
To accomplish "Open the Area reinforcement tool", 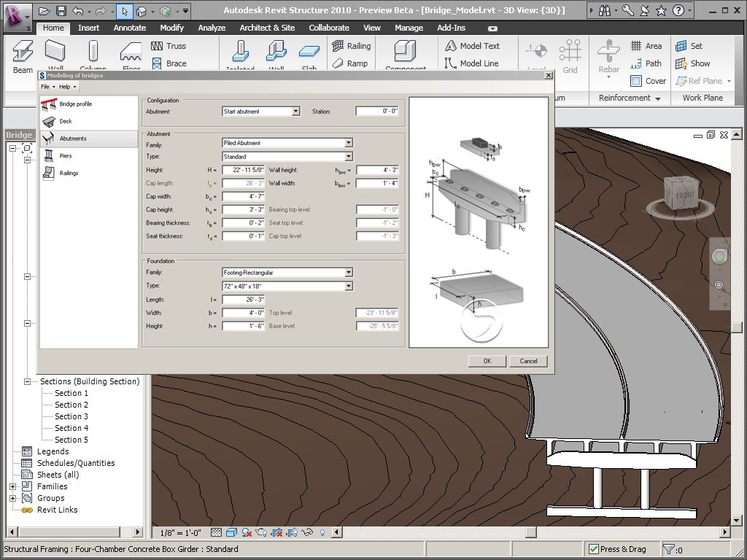I will pyautogui.click(x=648, y=45).
